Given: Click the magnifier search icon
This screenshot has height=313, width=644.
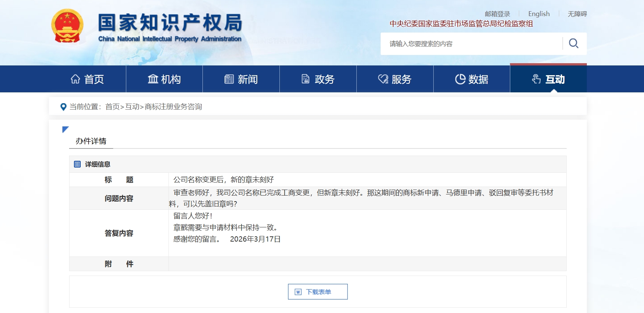Looking at the screenshot, I should click(573, 44).
